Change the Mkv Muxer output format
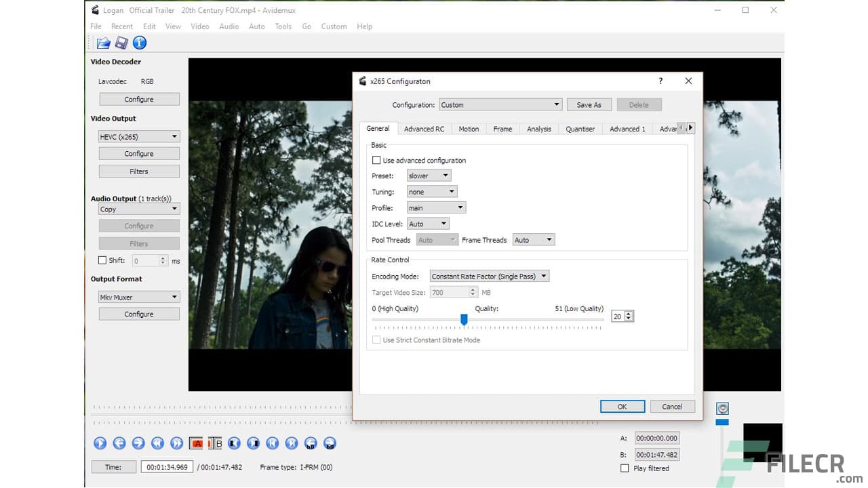868x488 pixels. tap(138, 296)
